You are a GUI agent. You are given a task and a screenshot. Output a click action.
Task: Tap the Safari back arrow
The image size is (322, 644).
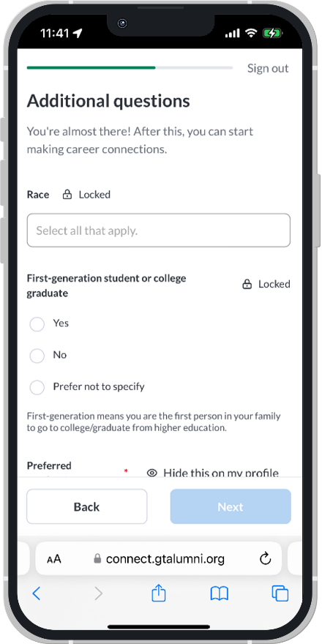pyautogui.click(x=37, y=593)
